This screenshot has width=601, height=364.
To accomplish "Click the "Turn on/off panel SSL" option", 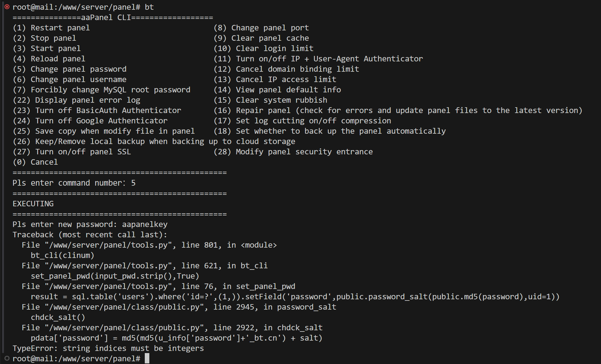I will (83, 152).
